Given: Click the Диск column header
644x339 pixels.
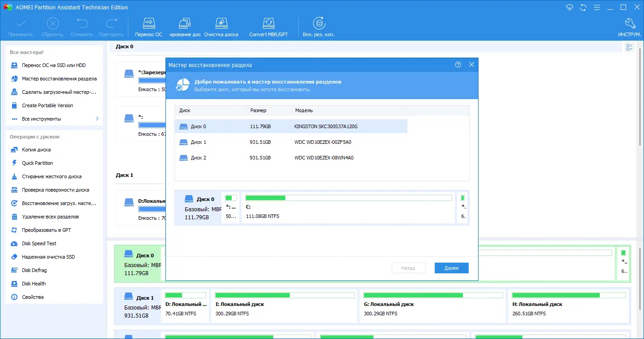Looking at the screenshot, I should coord(211,110).
